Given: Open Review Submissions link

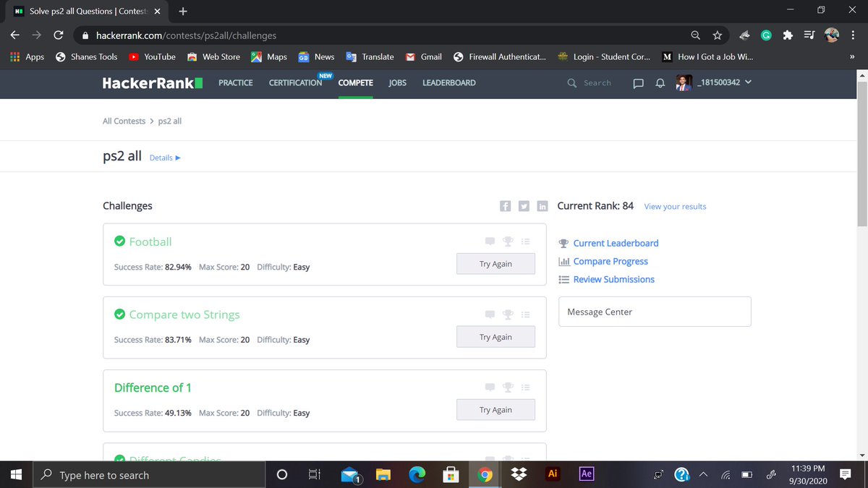Looking at the screenshot, I should 613,279.
